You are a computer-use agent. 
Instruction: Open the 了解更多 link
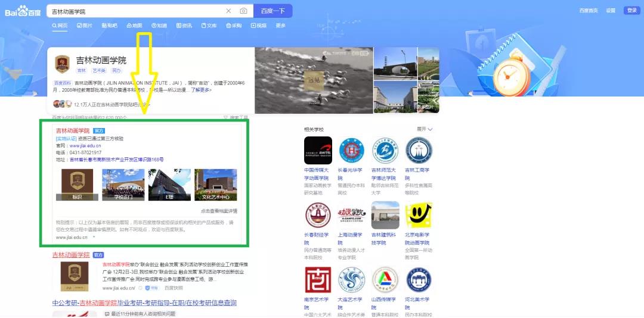click(x=201, y=89)
